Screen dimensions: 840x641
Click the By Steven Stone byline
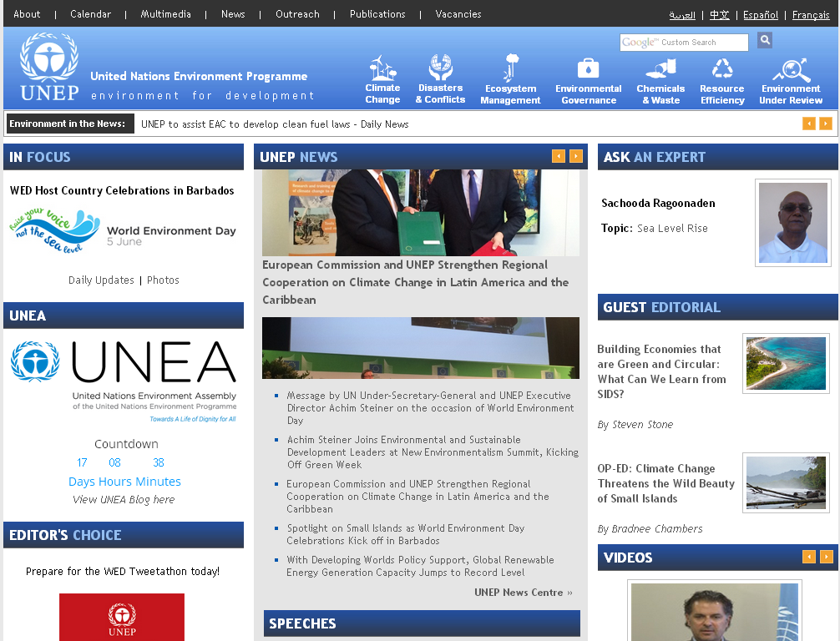click(635, 425)
